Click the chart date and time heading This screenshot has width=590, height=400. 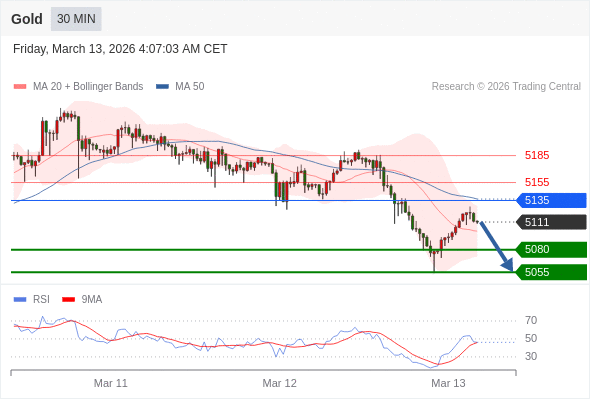tap(120, 49)
